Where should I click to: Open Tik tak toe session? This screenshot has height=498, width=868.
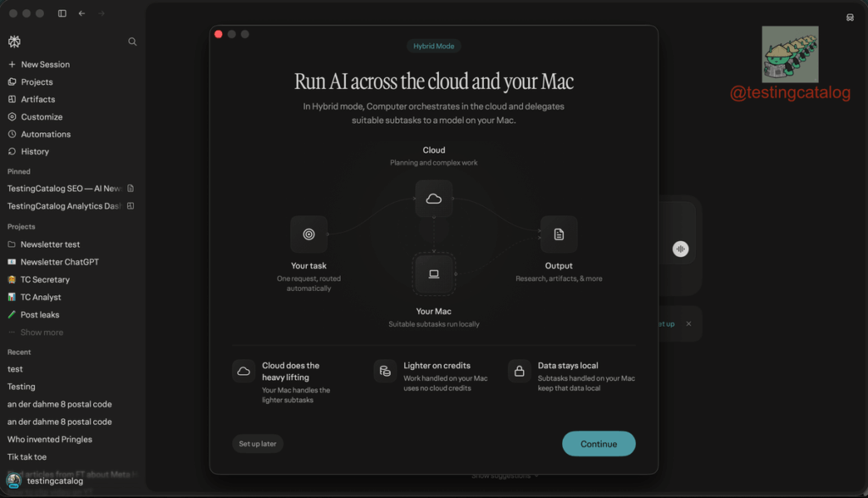(27, 457)
